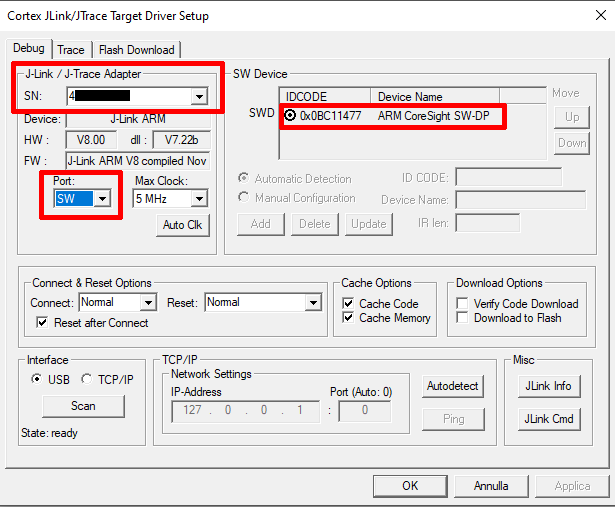Confirm settings with the OK button
The width and height of the screenshot is (615, 507).
[x=410, y=486]
